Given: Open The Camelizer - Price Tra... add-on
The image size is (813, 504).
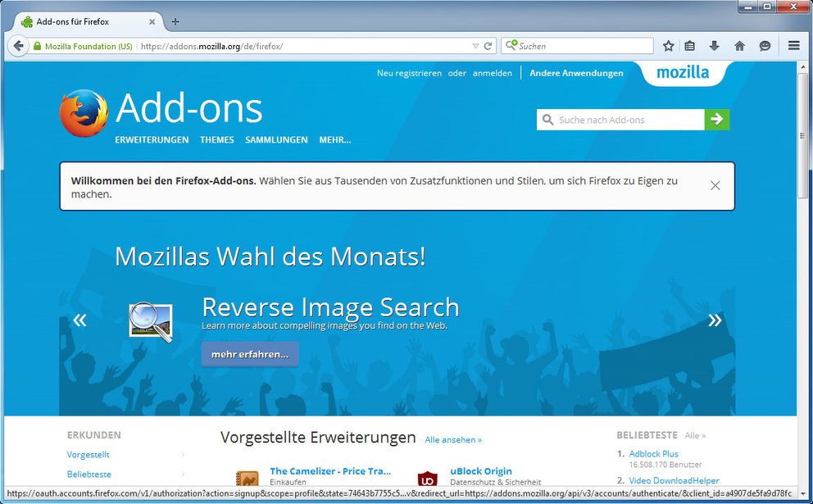Looking at the screenshot, I should [x=330, y=471].
